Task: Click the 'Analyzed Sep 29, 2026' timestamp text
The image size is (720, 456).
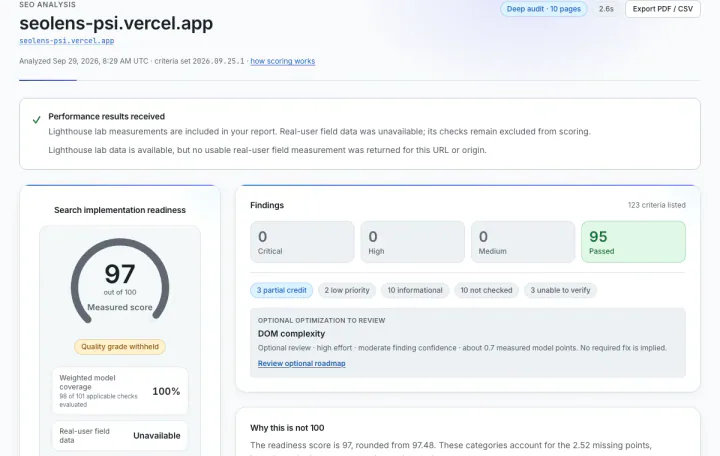Action: tap(84, 61)
